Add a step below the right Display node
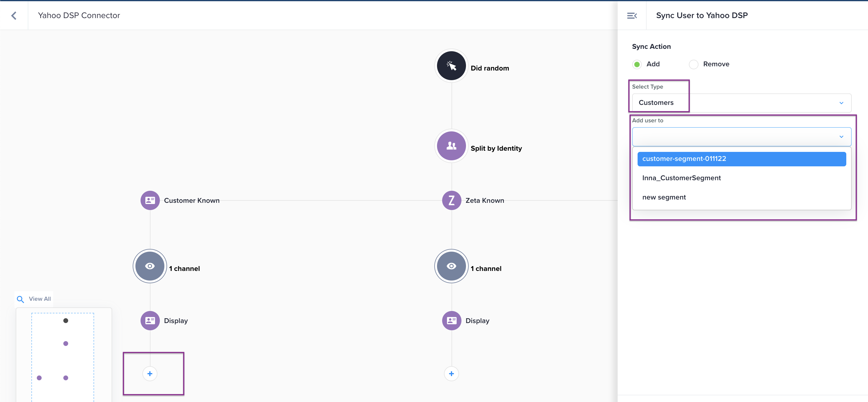 [x=451, y=374]
